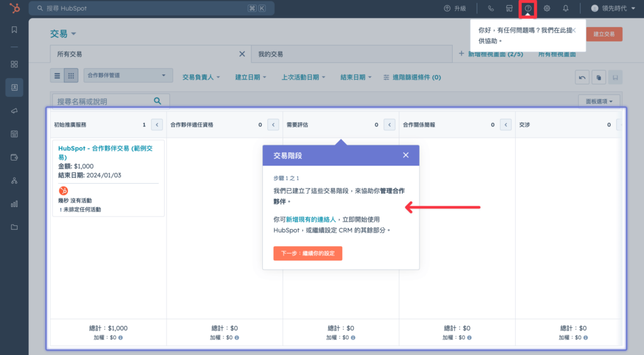Switch to list view icon
Screen dimensions: 644x355
click(57, 76)
